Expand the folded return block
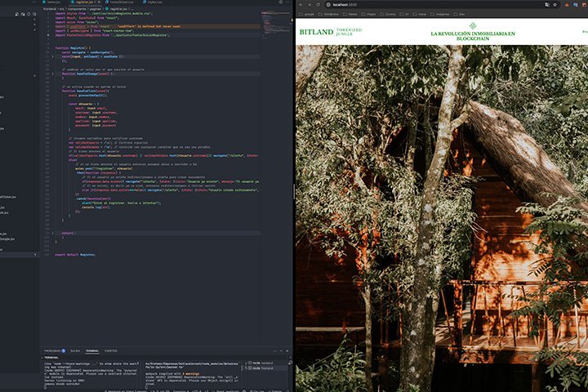This screenshot has height=392, width=588. pos(52,233)
